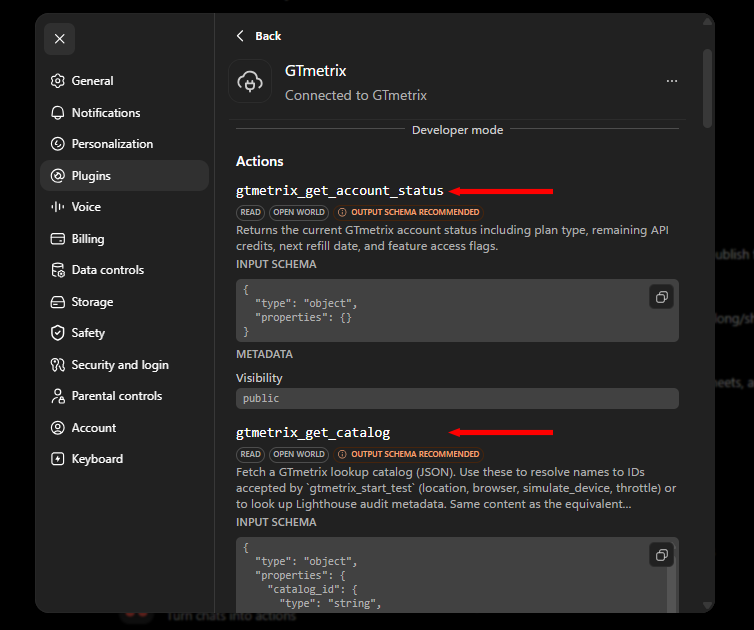Screen dimensions: 754x630
Task: Click the gtmetrix_get_catalog action title
Action: click(313, 433)
